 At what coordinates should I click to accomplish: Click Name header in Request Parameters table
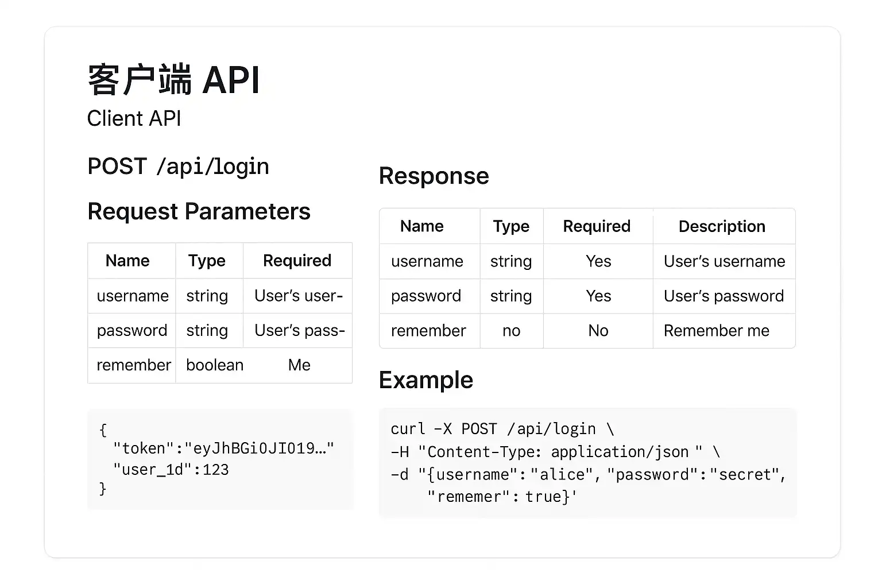[127, 261]
